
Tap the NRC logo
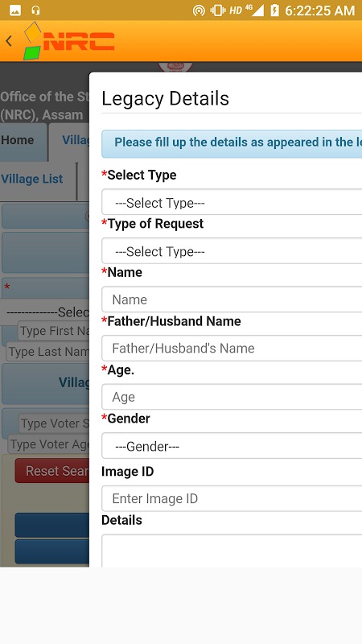(x=69, y=41)
